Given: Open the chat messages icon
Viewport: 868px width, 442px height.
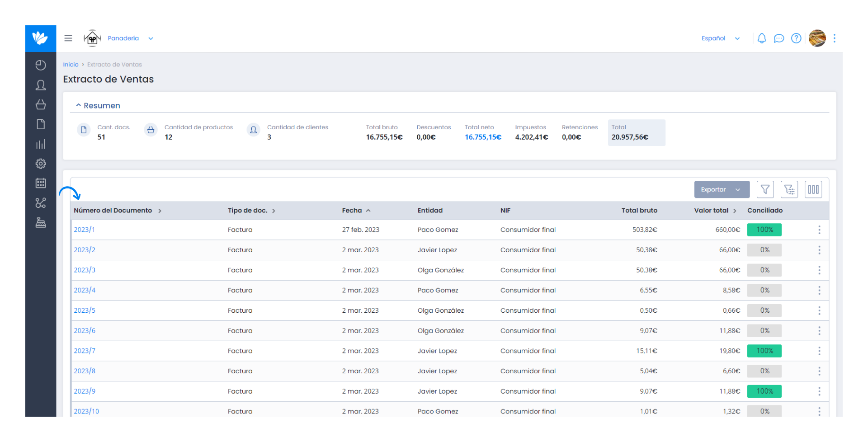Looking at the screenshot, I should coord(779,38).
